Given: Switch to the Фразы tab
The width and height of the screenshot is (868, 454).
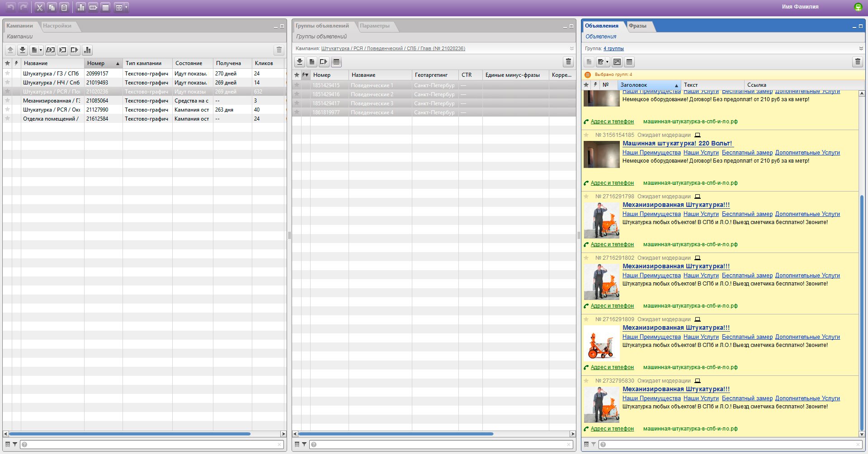Looking at the screenshot, I should tap(637, 26).
